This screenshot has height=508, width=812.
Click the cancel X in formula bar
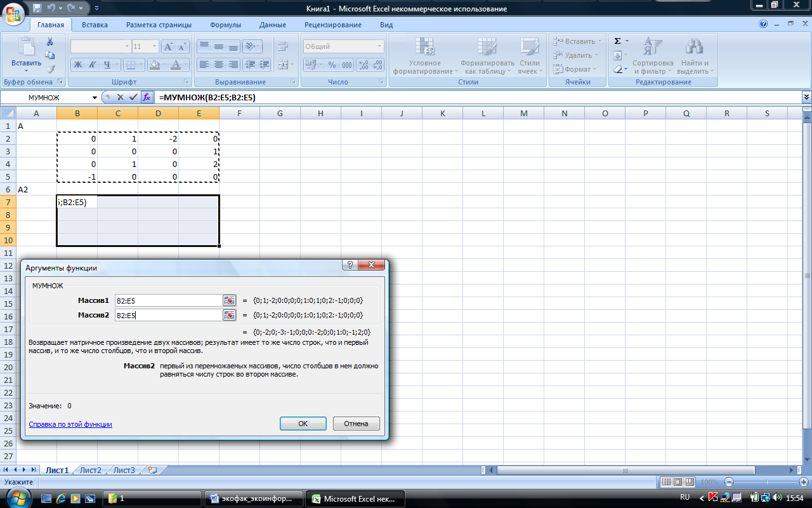[x=121, y=98]
